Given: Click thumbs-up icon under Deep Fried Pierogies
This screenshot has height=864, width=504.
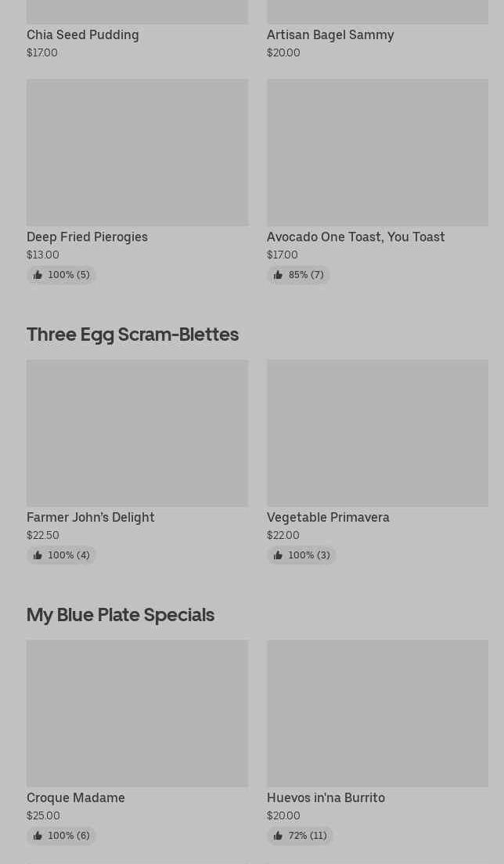Looking at the screenshot, I should [38, 275].
